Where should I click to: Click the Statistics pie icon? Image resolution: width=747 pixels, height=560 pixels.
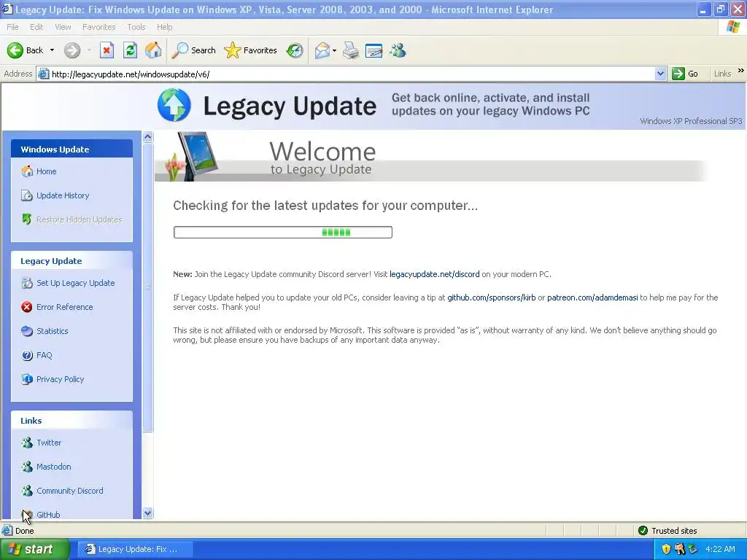[27, 331]
